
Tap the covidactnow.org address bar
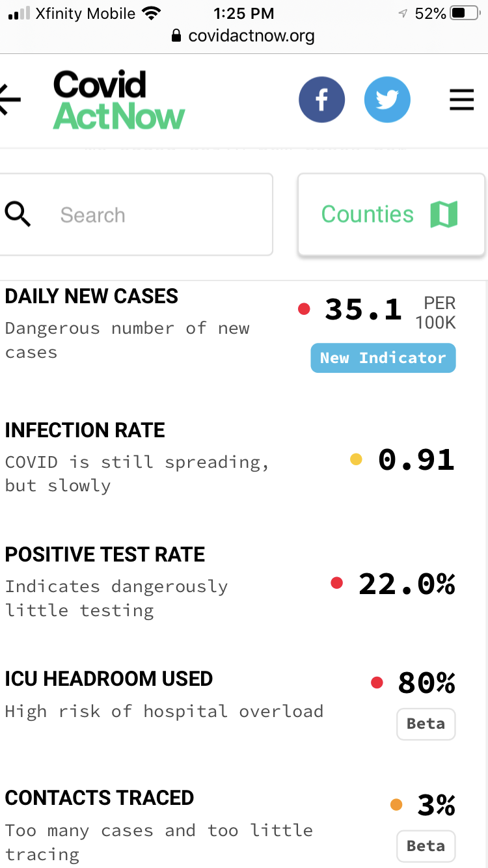coord(244,36)
